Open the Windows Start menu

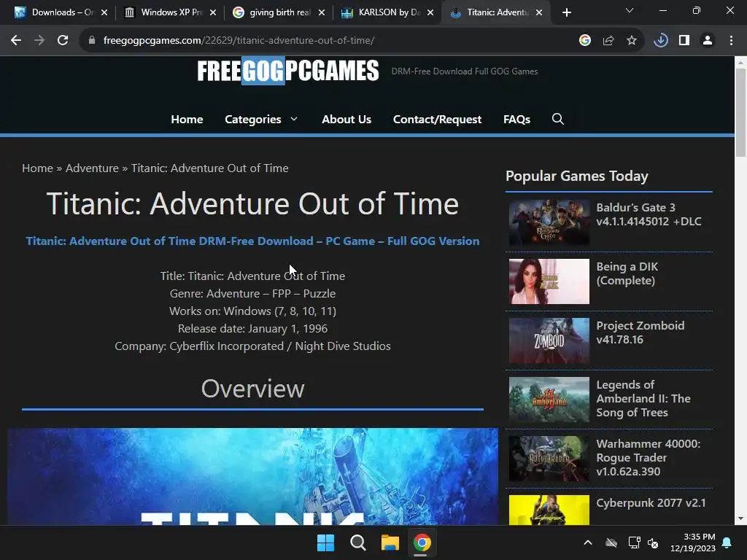[326, 542]
